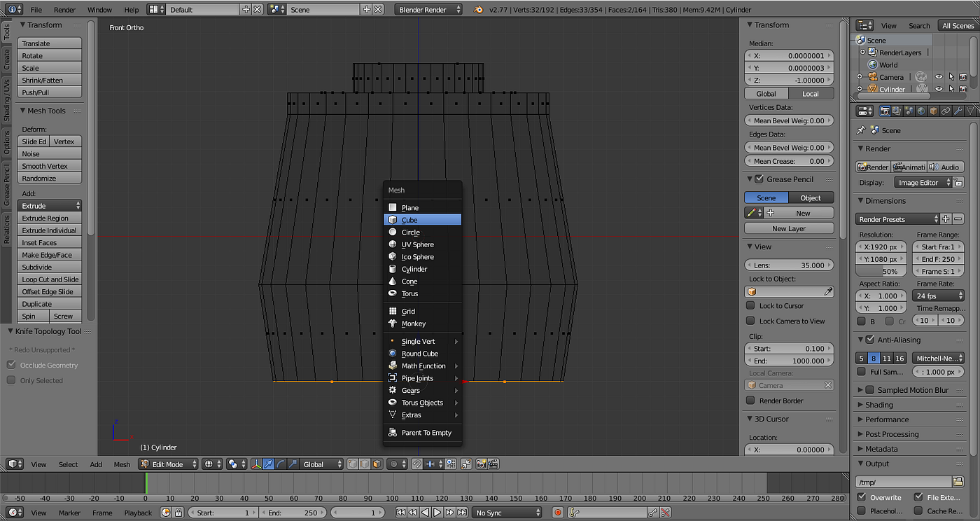Image resolution: width=980 pixels, height=521 pixels.
Task: Click the Translate button
Action: (x=50, y=43)
